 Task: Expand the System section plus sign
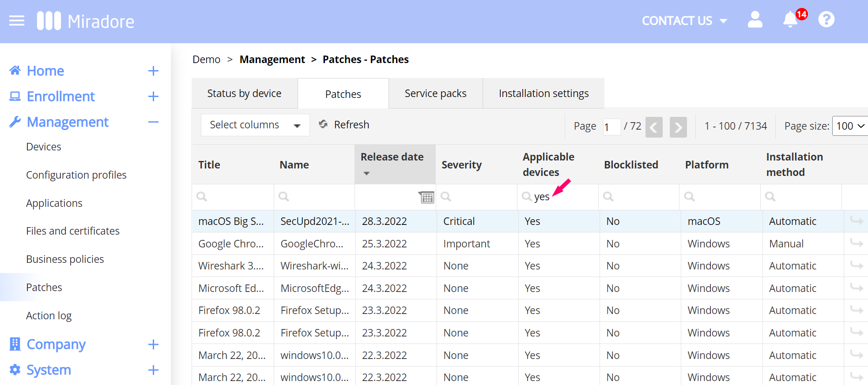pos(153,370)
